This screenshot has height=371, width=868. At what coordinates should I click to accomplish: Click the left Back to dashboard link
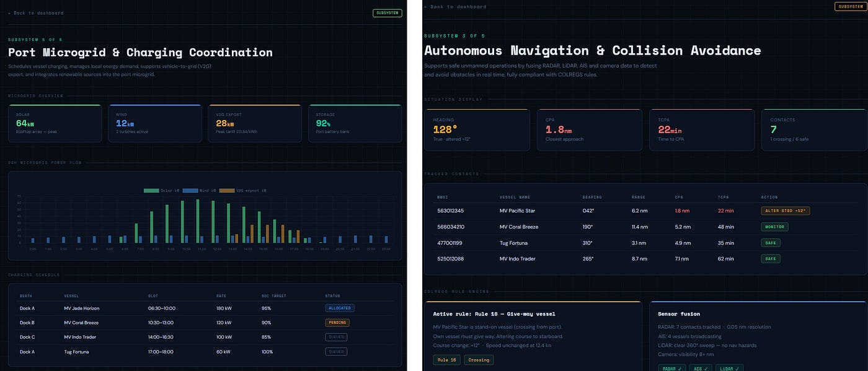tap(35, 13)
